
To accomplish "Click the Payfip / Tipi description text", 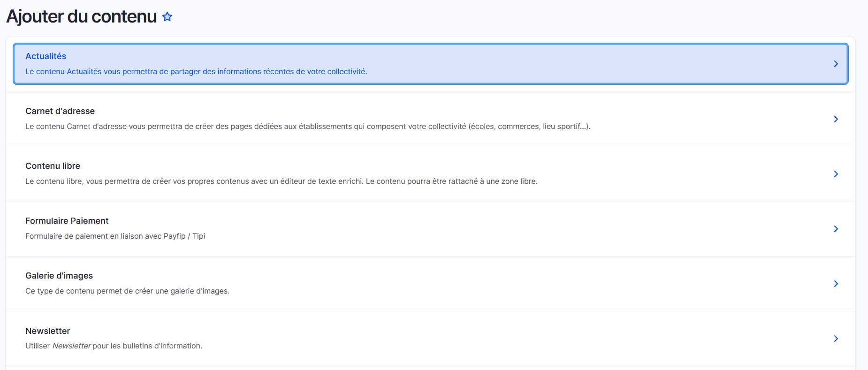I will pyautogui.click(x=115, y=236).
